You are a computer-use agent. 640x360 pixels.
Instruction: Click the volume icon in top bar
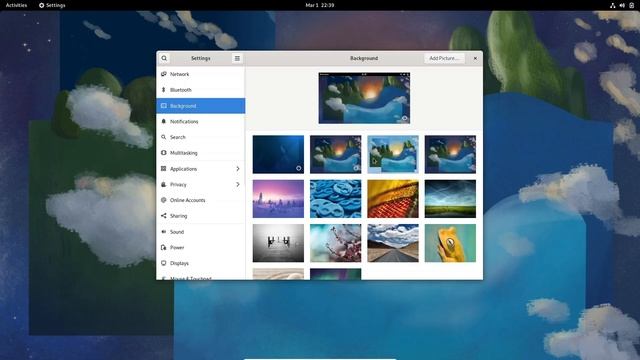pyautogui.click(x=622, y=5)
